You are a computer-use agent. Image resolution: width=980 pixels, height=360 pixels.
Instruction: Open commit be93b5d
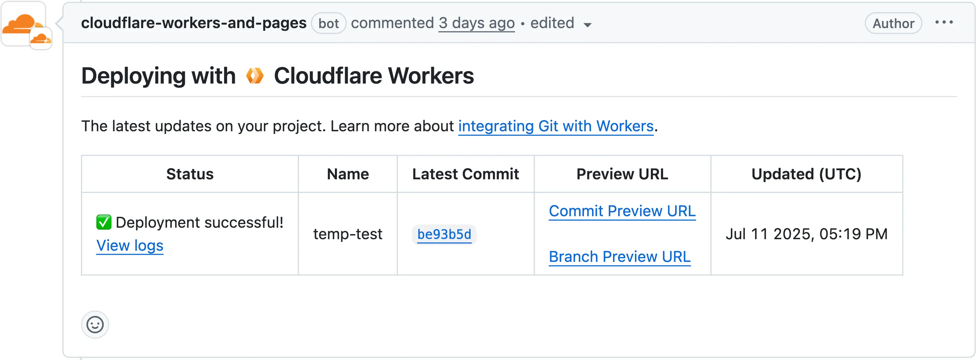(x=444, y=234)
